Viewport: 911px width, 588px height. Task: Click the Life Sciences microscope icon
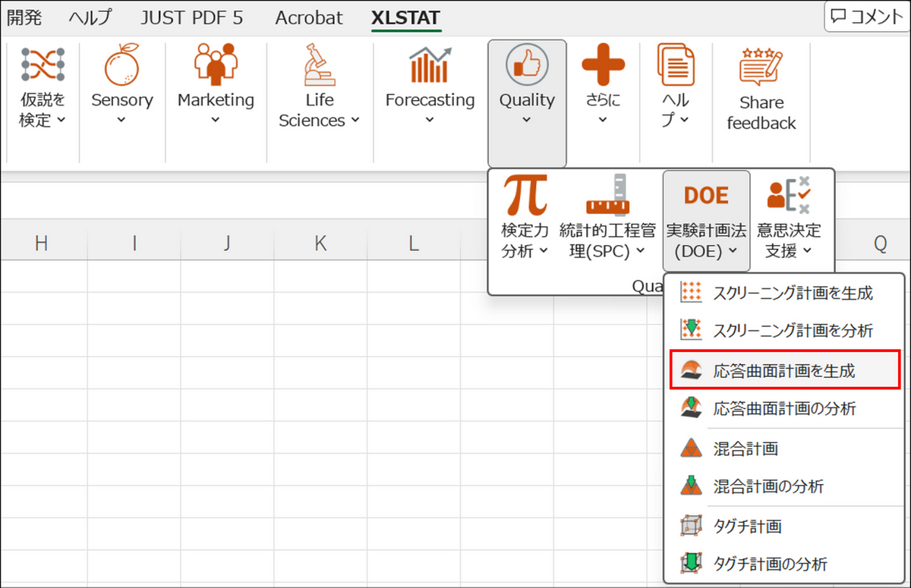pos(320,64)
